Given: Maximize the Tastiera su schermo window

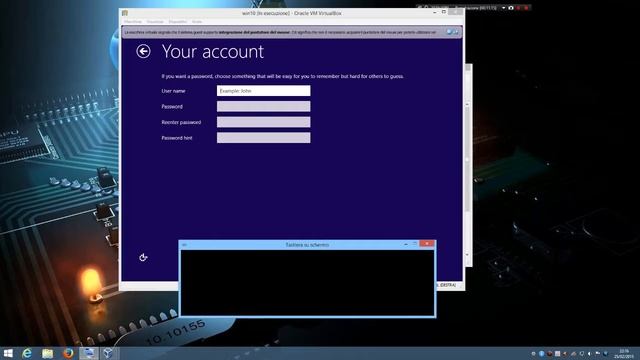Looking at the screenshot, I should [414, 244].
